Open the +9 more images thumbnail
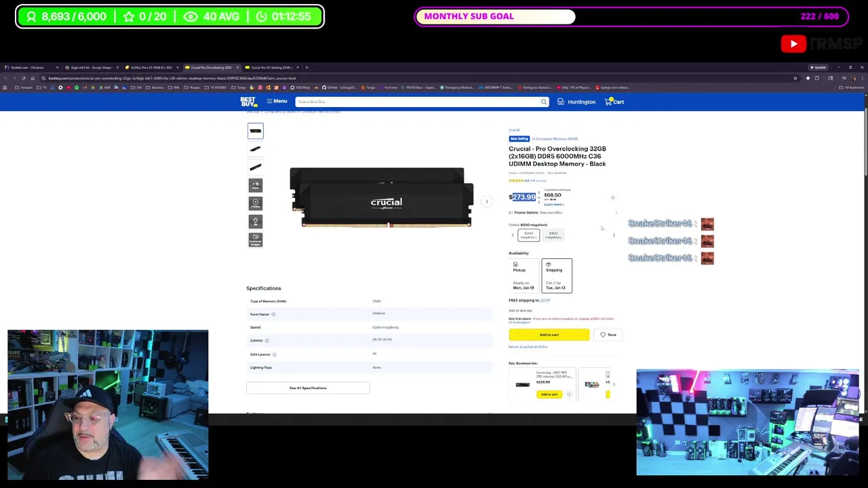Image resolution: width=868 pixels, height=488 pixels. pos(256,185)
